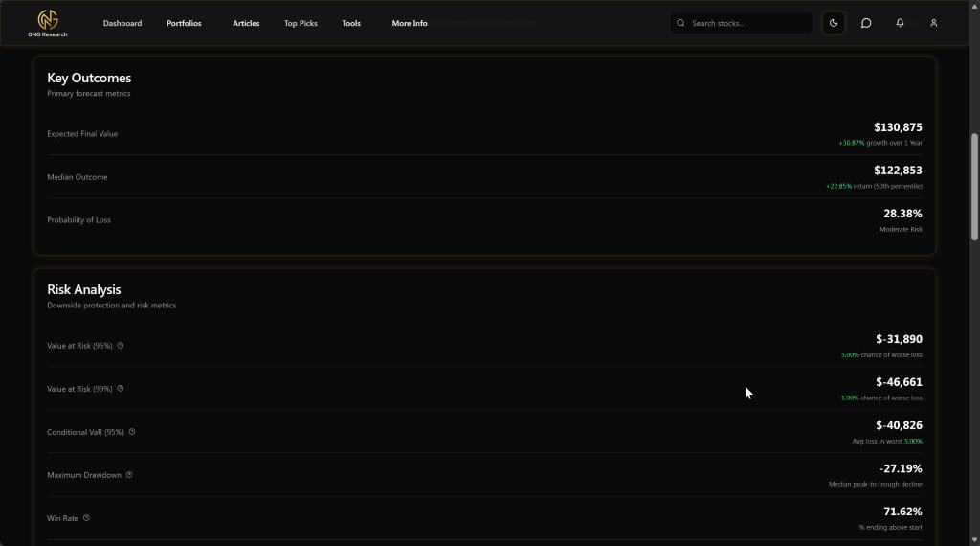This screenshot has width=980, height=546.
Task: Open the user profile icon
Action: point(934,23)
